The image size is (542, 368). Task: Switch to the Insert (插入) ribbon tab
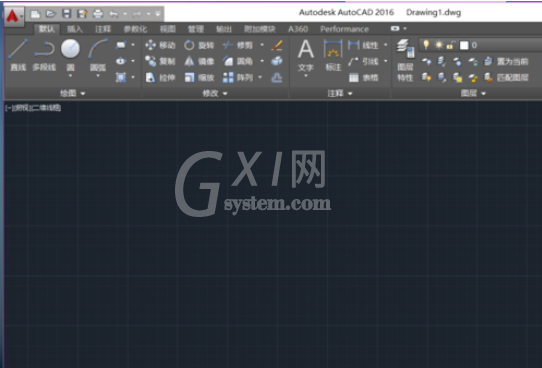[74, 29]
